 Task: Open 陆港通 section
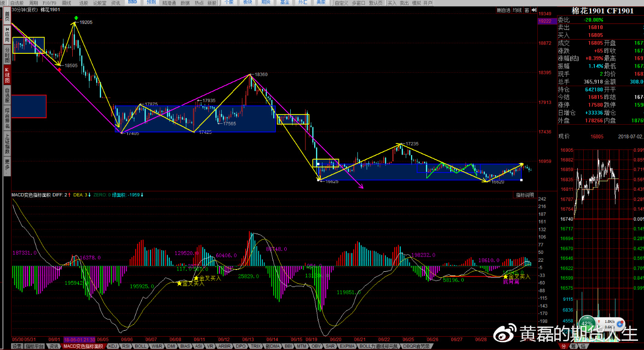coord(170,3)
